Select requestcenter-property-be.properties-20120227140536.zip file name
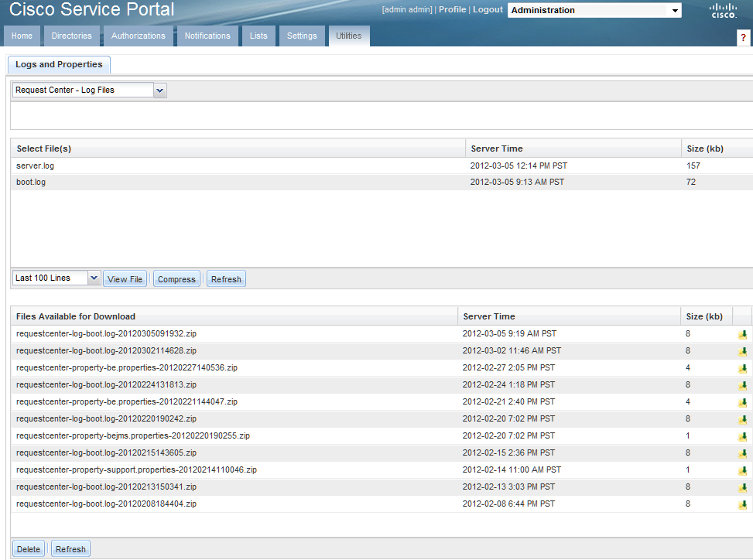Image resolution: width=753 pixels, height=560 pixels. click(127, 367)
